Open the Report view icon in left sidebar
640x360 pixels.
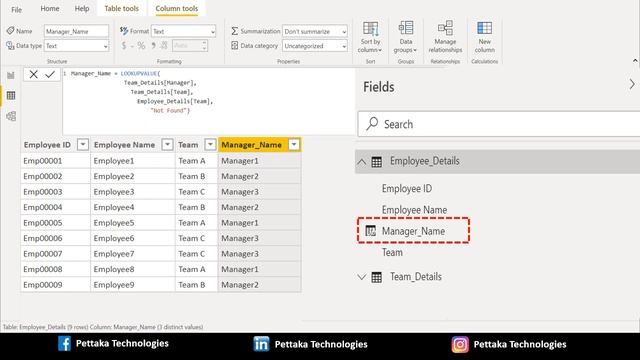click(x=11, y=75)
